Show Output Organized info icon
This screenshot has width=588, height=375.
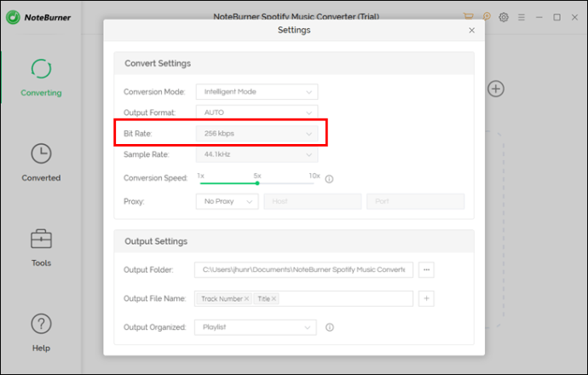(x=330, y=327)
